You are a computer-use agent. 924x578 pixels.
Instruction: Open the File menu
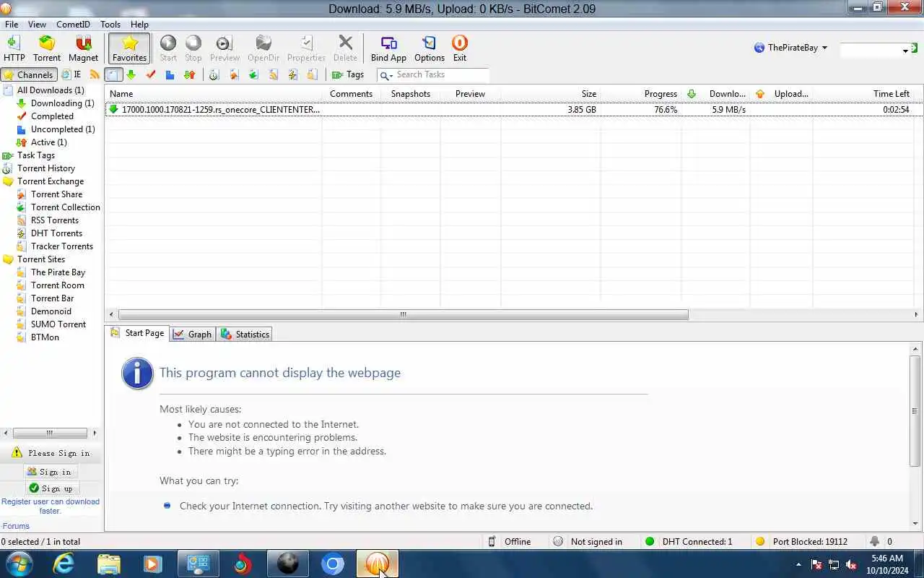(x=12, y=24)
